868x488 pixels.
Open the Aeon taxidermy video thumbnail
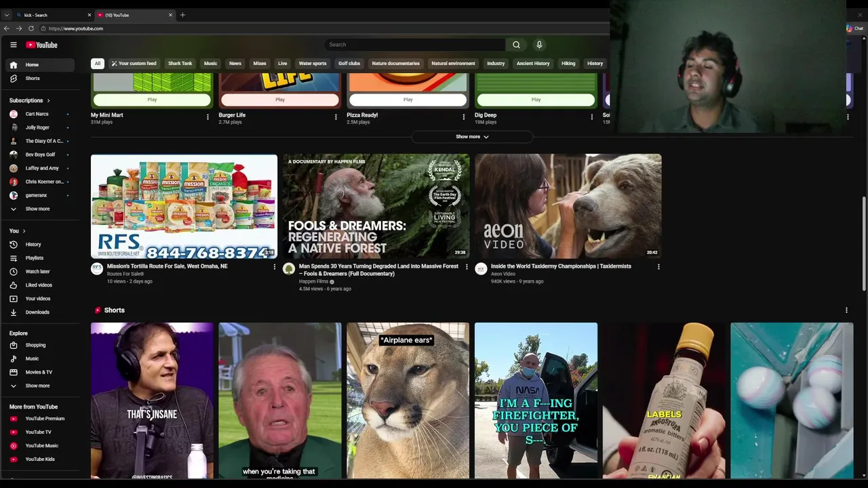[568, 206]
